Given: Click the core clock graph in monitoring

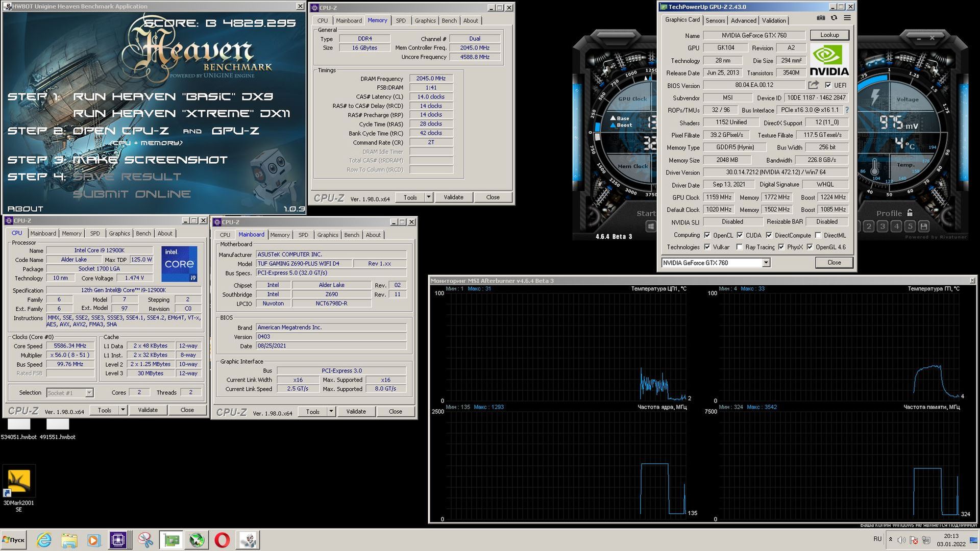Looking at the screenshot, I should point(567,464).
